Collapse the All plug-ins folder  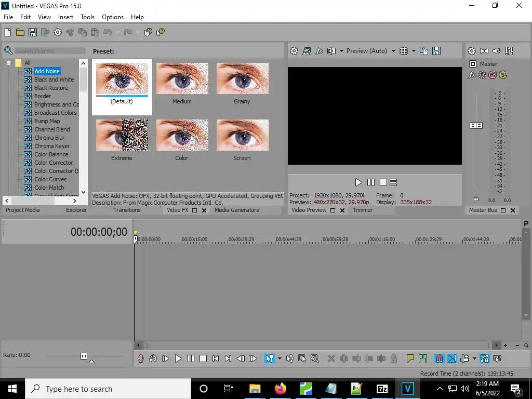click(8, 63)
